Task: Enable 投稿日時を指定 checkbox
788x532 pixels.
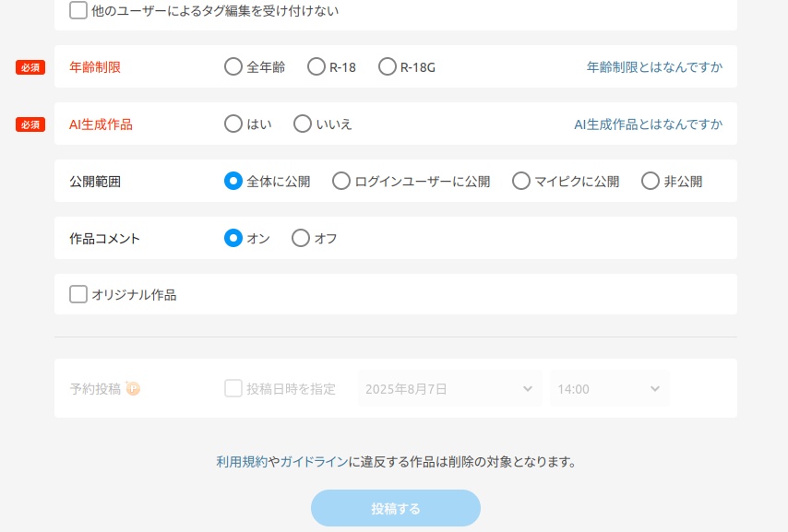Action: [x=233, y=389]
